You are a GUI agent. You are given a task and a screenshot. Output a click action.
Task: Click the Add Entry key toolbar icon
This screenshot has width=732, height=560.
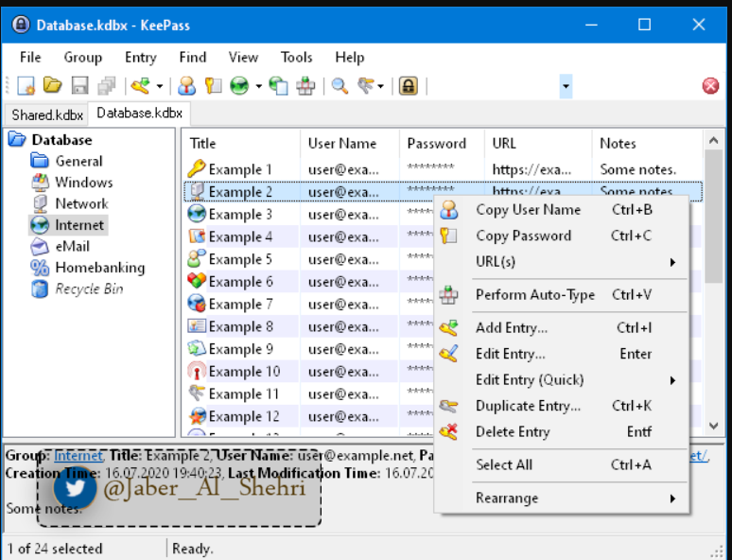141,86
